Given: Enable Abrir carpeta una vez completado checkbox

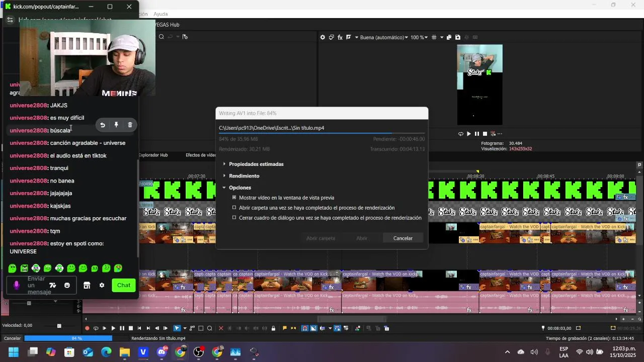Looking at the screenshot, I should pos(234,208).
